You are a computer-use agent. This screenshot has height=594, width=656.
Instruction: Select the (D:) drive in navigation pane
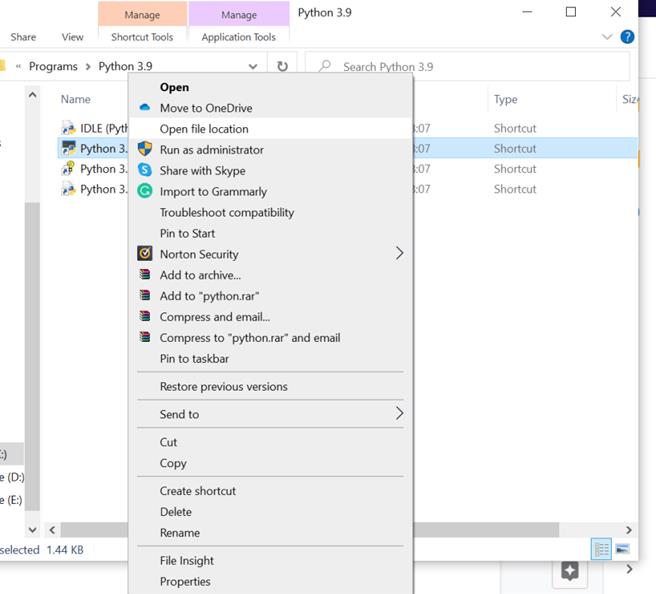(x=12, y=477)
